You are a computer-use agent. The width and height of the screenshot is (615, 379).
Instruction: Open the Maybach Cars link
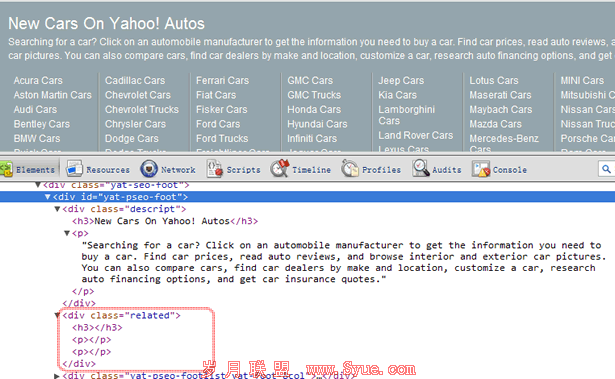point(501,109)
